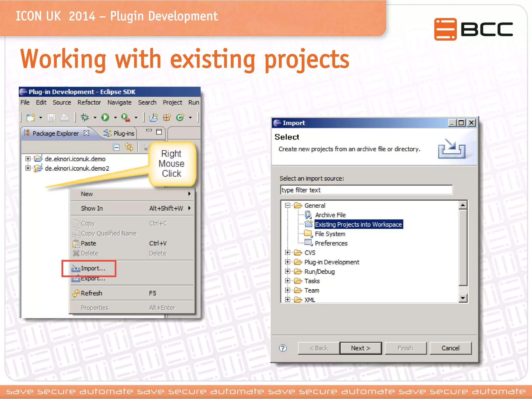The width and height of the screenshot is (532, 399).
Task: Click the import list scrollbar thumb
Action: pyautogui.click(x=463, y=248)
